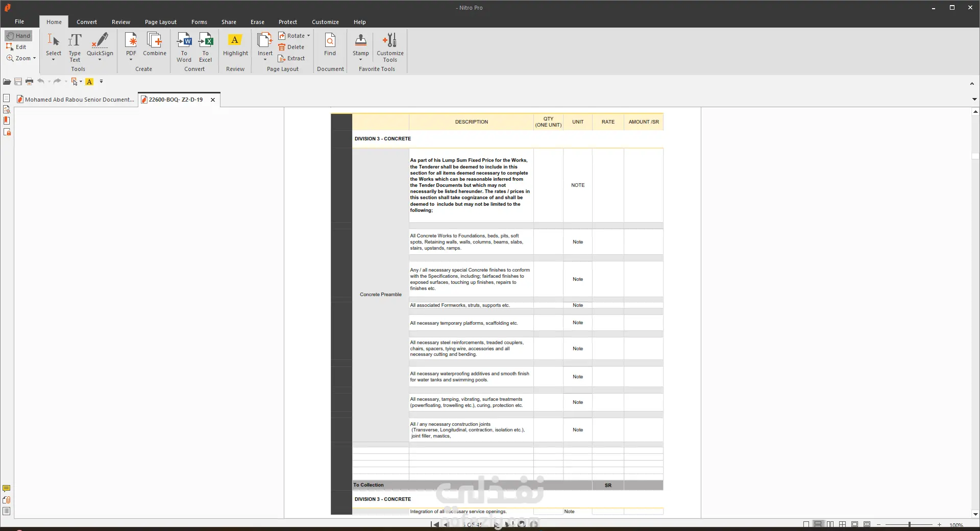Enable continuous page view in status bar
This screenshot has width=980, height=531.
(x=818, y=524)
